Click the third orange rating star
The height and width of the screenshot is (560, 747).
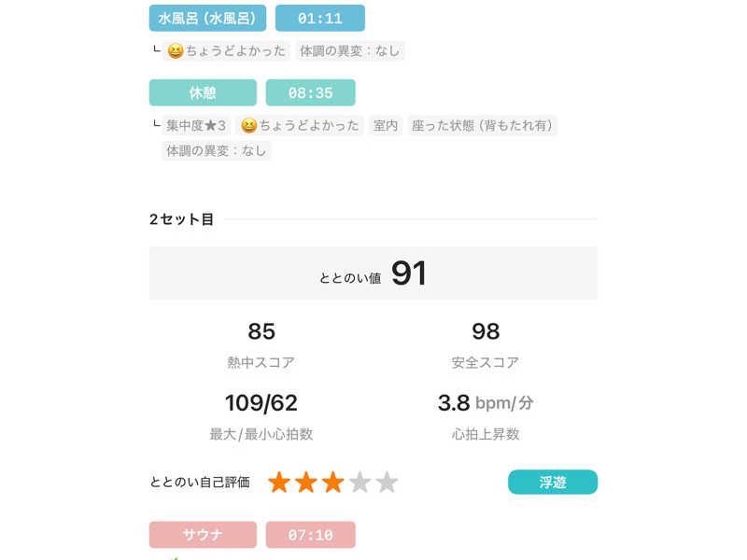tap(333, 482)
